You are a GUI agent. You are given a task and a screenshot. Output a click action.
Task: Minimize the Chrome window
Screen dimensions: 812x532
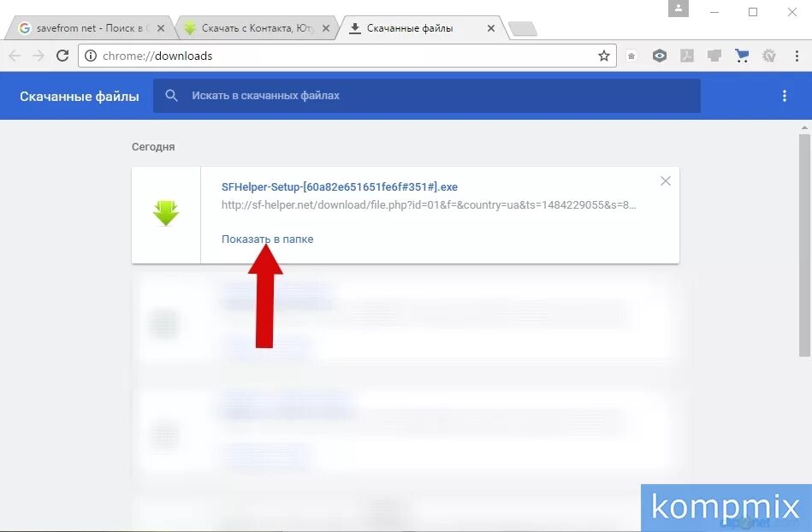tap(714, 12)
